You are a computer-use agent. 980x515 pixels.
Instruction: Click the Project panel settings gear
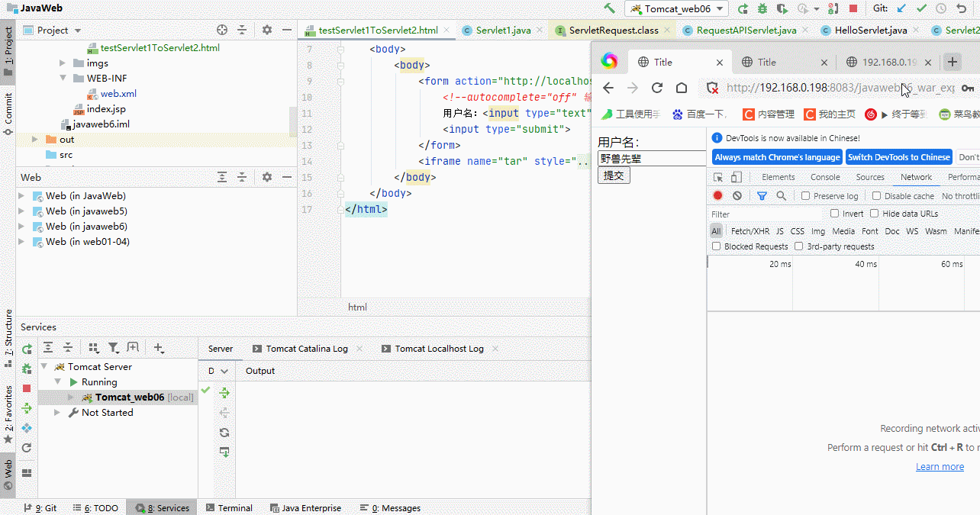(x=267, y=30)
